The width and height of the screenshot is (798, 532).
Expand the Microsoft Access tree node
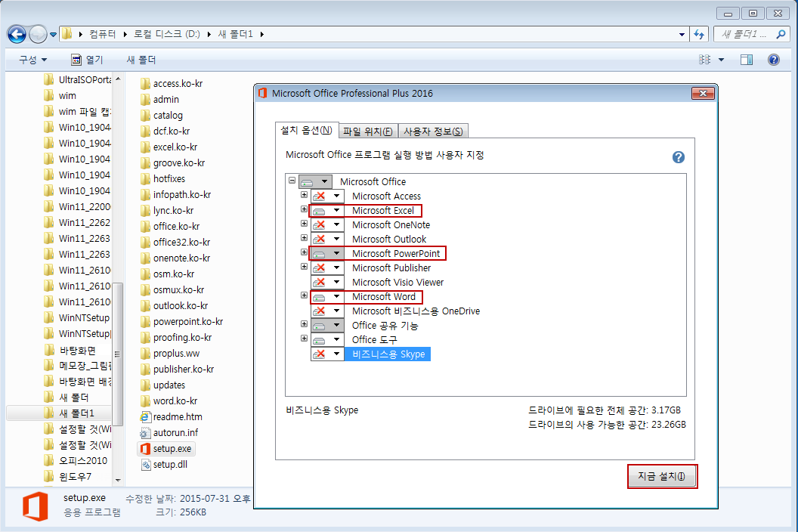pyautogui.click(x=304, y=195)
